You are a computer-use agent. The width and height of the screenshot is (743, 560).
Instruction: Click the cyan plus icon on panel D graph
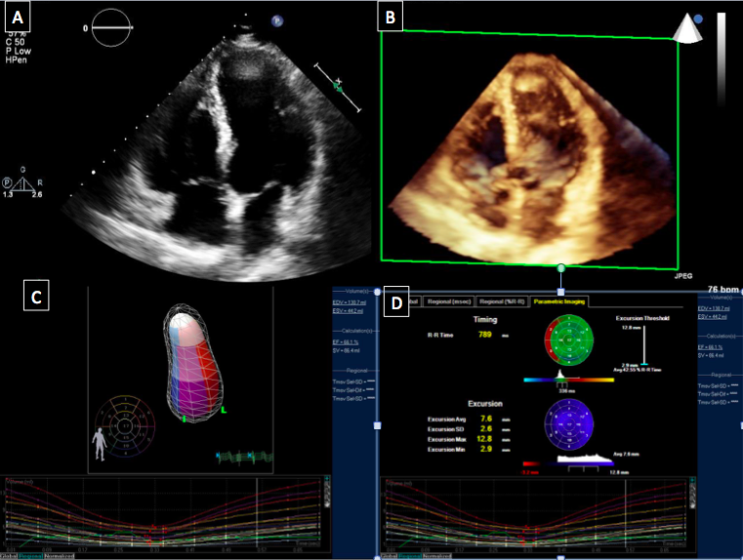click(x=692, y=480)
